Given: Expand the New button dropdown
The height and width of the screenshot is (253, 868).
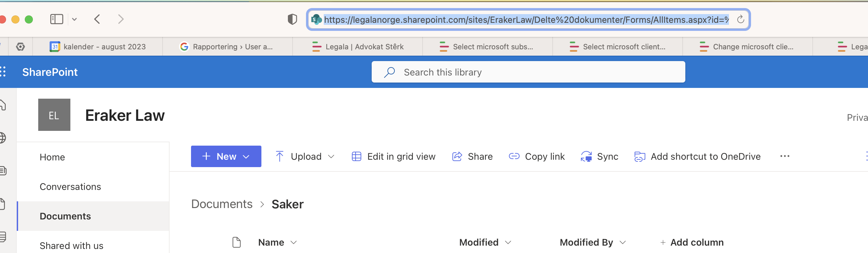Looking at the screenshot, I should [246, 156].
